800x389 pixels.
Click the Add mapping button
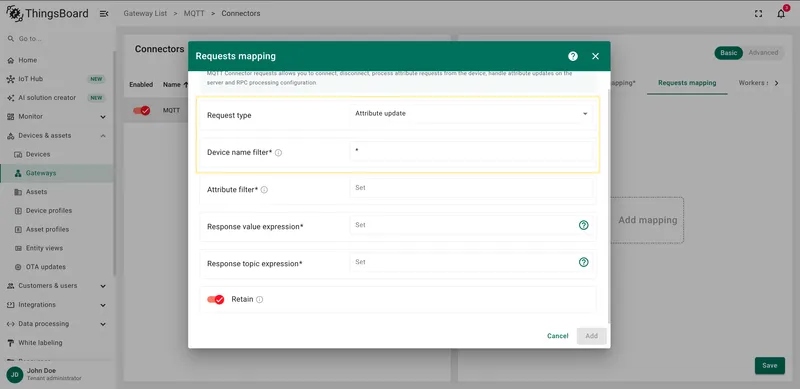pos(647,221)
